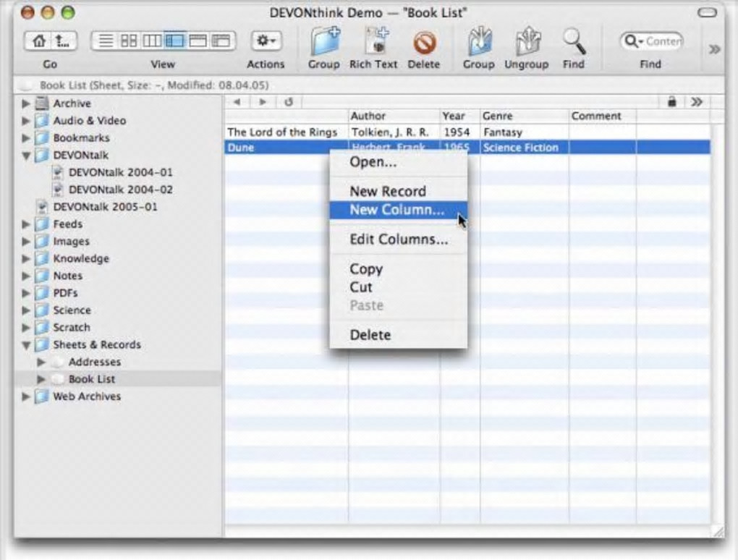Select the horizontal split view icon
The width and height of the screenshot is (738, 560).
[198, 41]
